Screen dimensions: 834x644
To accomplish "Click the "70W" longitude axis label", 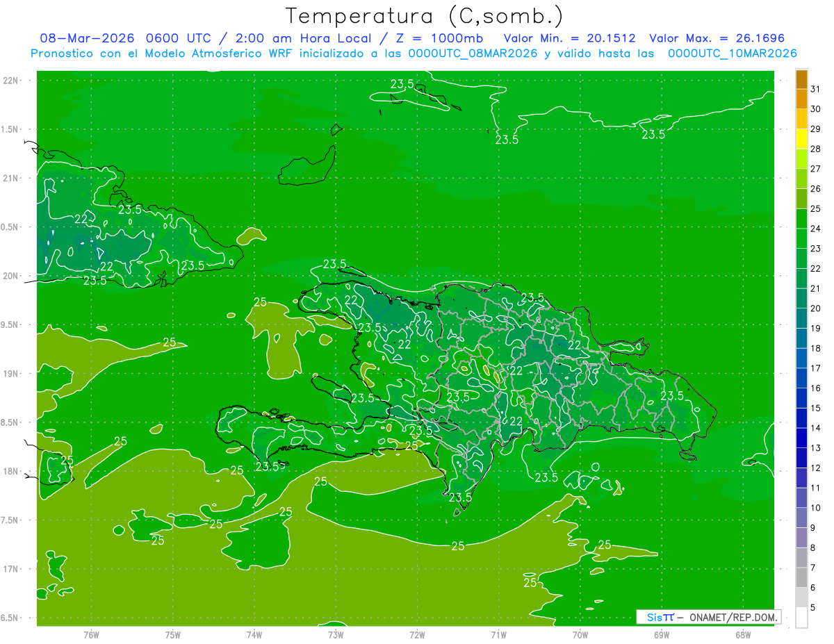I will [580, 634].
